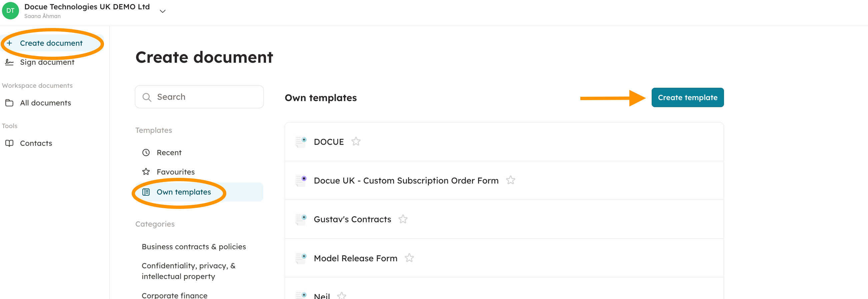Viewport: 868px width, 299px height.
Task: Open Confidentiality, privacy, & intellectual property category
Action: point(188,271)
